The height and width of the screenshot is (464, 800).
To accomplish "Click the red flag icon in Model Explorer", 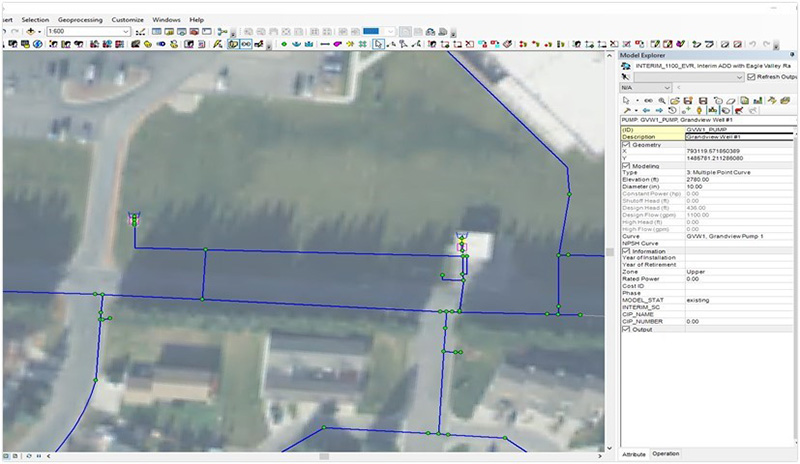I will click(x=739, y=110).
